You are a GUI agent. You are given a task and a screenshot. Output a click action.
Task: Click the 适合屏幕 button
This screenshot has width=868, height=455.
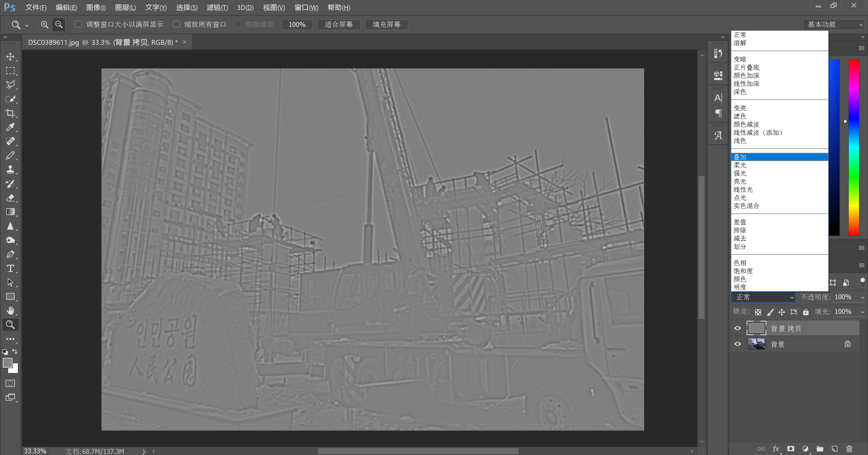339,24
